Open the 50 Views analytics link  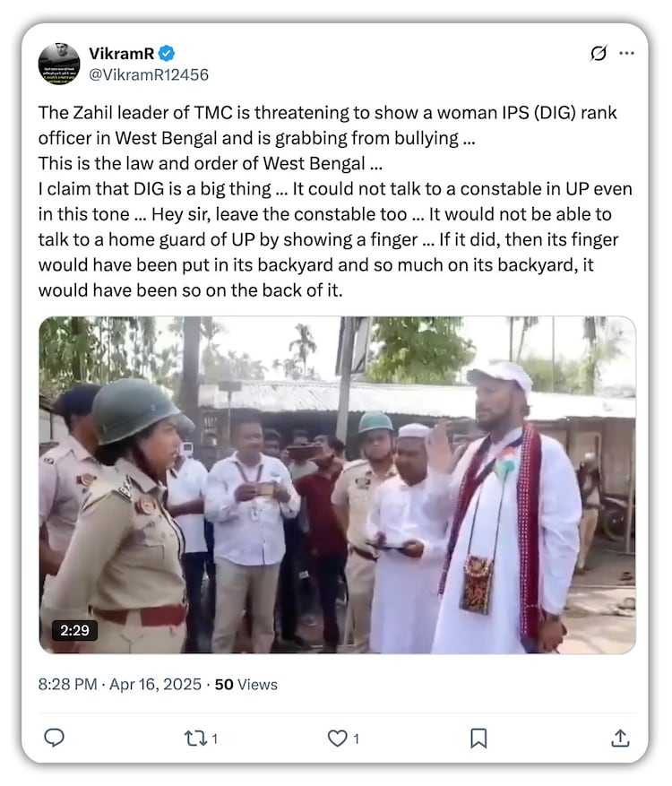tap(246, 685)
